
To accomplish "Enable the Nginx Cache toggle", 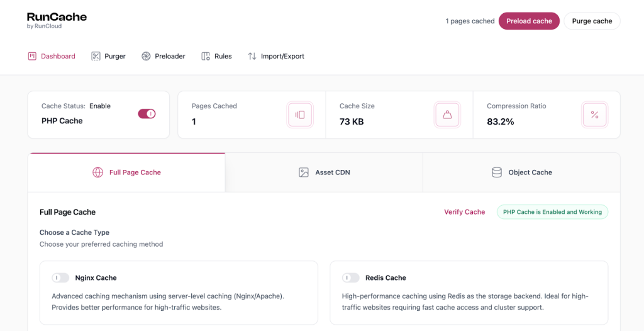I will coord(60,278).
